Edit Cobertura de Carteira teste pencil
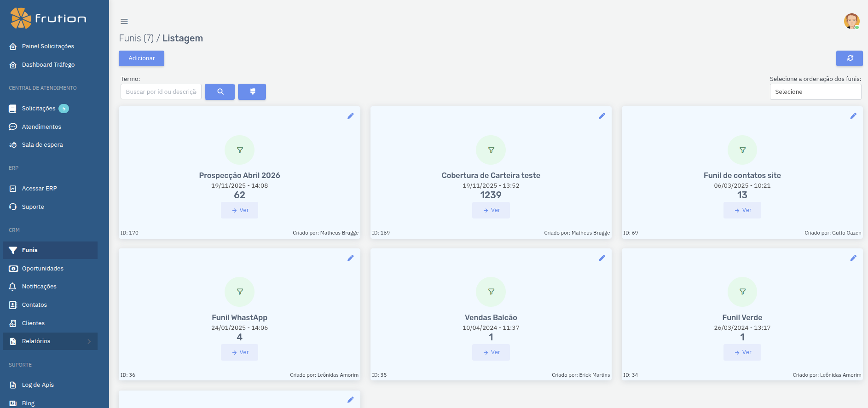The height and width of the screenshot is (408, 868). coord(602,116)
